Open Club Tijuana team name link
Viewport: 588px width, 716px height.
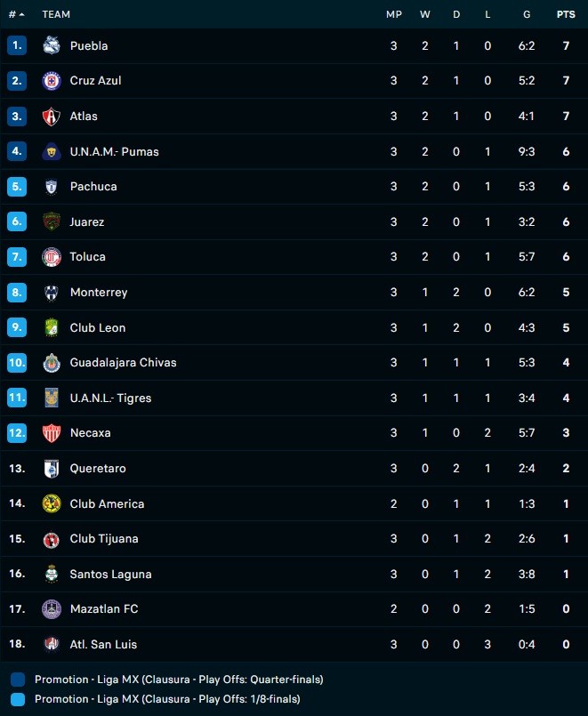(x=103, y=539)
